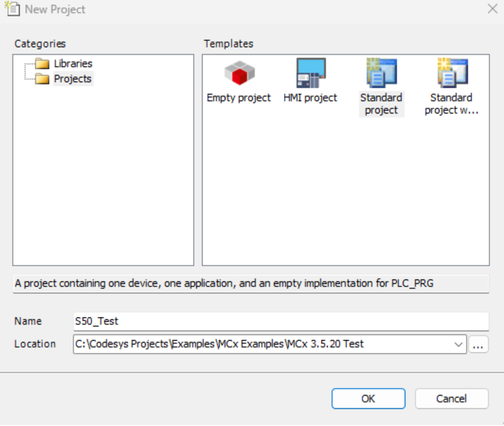Select the Empty project template icon
The image size is (504, 426).
(239, 73)
